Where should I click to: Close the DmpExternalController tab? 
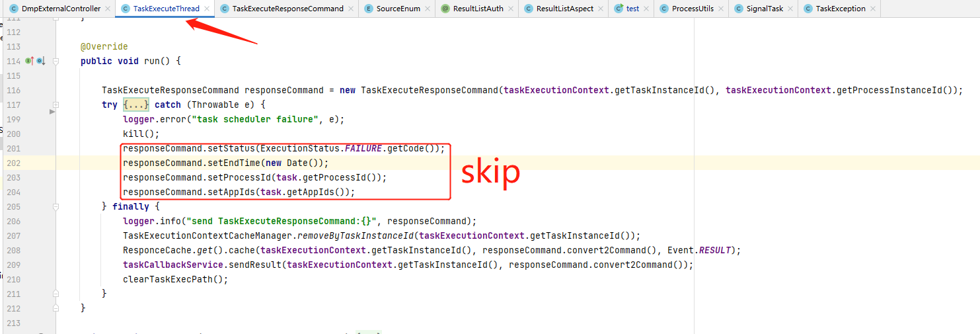[x=108, y=9]
